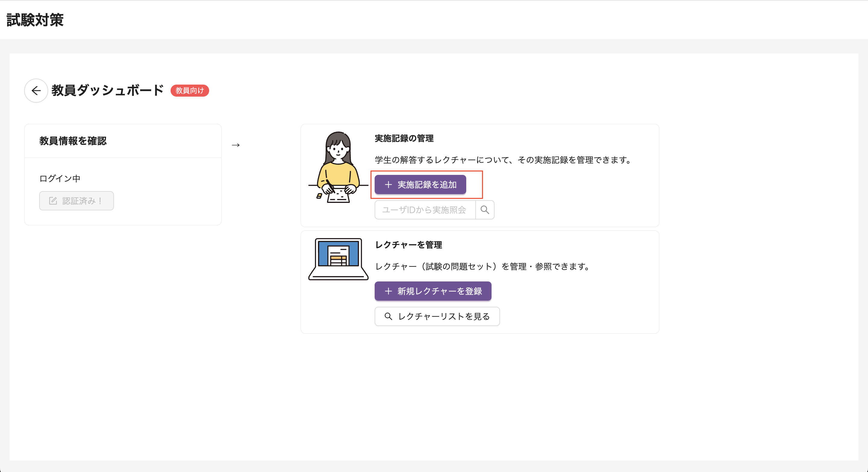Click the 試験対策 page title
Image resolution: width=868 pixels, height=472 pixels.
point(35,20)
